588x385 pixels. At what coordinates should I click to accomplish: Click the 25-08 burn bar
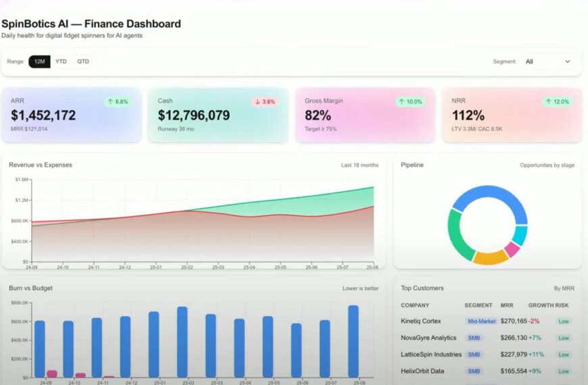353,341
